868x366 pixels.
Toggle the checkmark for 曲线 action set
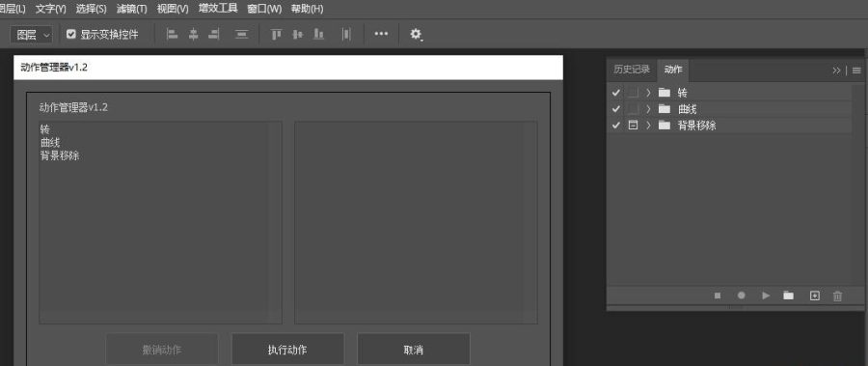pyautogui.click(x=616, y=109)
